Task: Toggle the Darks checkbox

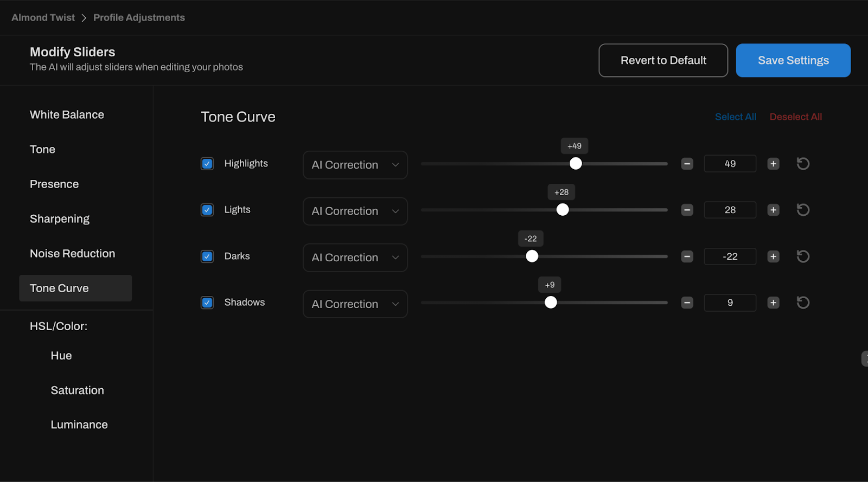Action: [x=207, y=256]
